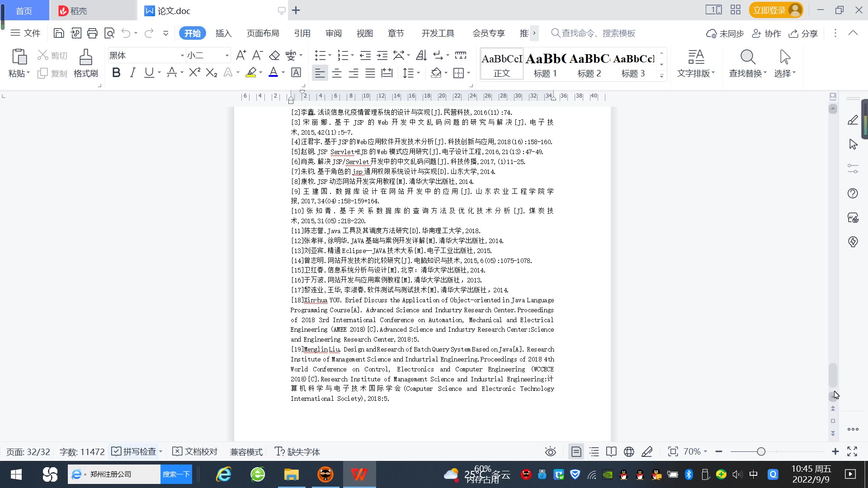Toggle left text alignment
Screen dimensions: 868x488
coord(320,73)
